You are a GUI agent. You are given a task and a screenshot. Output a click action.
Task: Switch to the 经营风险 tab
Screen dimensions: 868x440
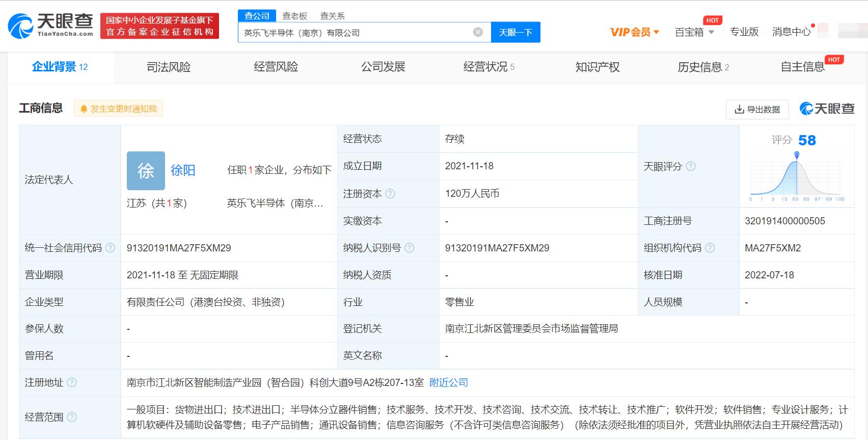[x=276, y=67]
